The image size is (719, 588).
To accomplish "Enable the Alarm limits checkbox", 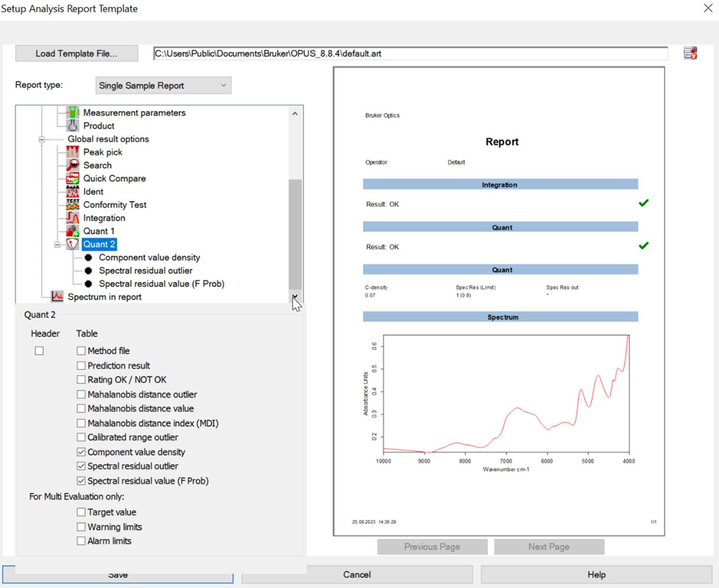I will click(x=81, y=541).
